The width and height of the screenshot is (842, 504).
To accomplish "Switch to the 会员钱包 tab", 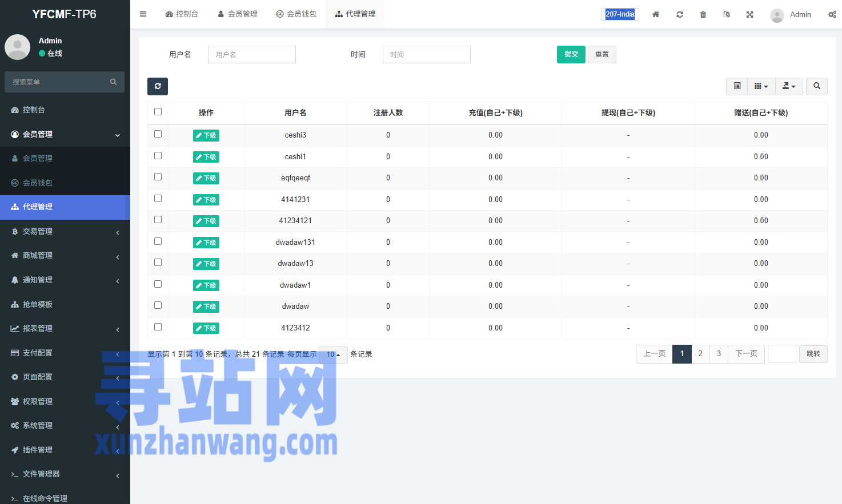I will click(296, 14).
